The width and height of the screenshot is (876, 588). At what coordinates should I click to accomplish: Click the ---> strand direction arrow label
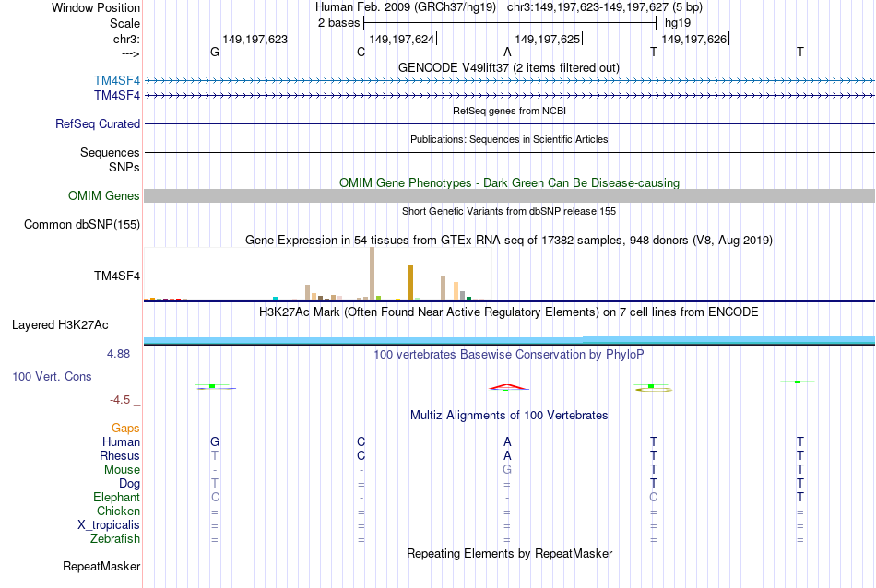click(x=130, y=53)
